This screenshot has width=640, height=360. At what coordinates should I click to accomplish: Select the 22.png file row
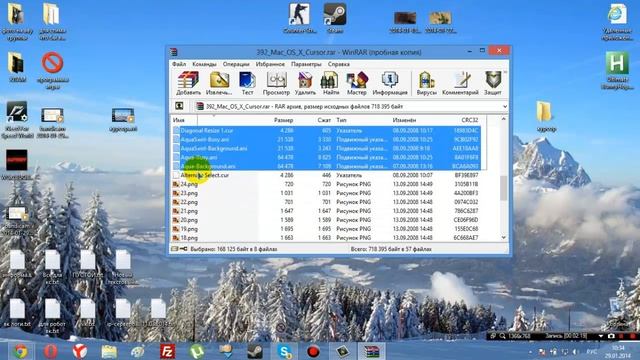[x=327, y=202]
